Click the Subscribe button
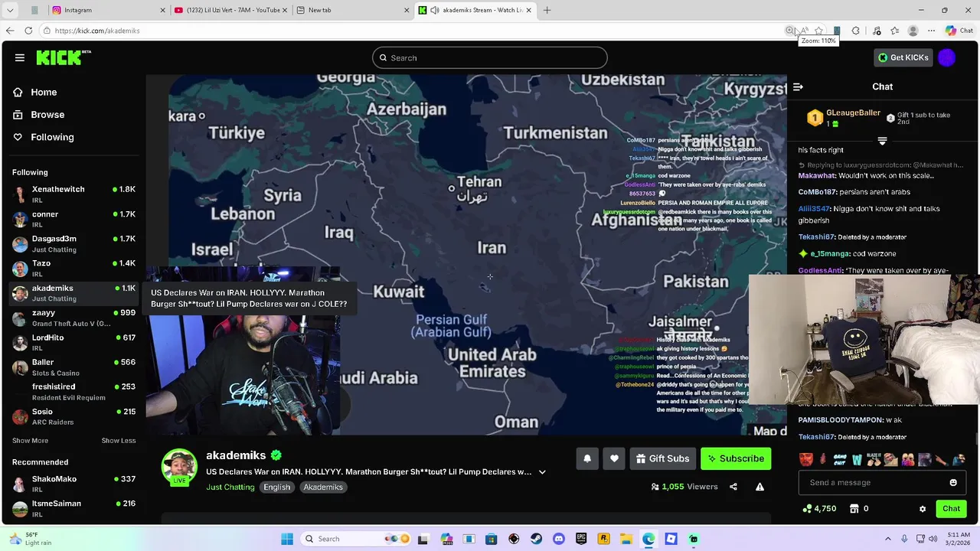Screen dimensions: 980x551 [736, 458]
